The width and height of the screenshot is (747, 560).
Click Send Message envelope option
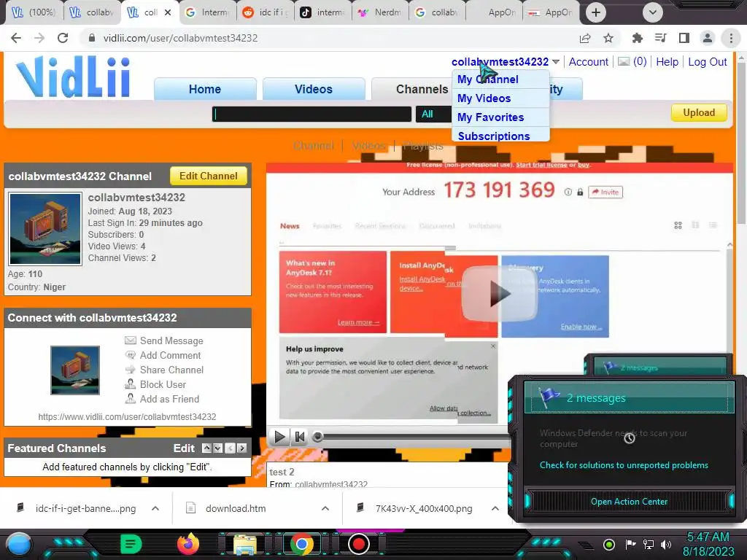tap(164, 341)
